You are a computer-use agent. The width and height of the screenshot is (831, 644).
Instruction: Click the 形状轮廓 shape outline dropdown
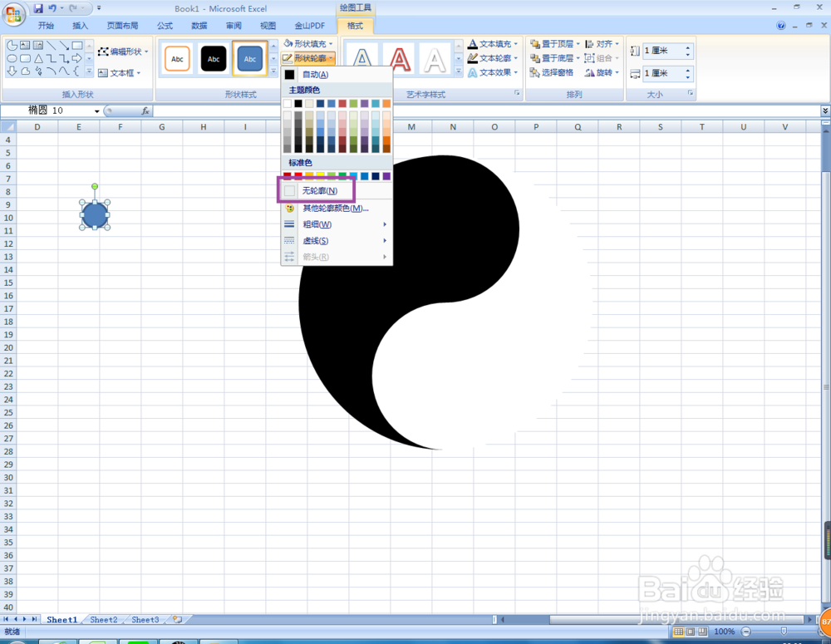(308, 58)
